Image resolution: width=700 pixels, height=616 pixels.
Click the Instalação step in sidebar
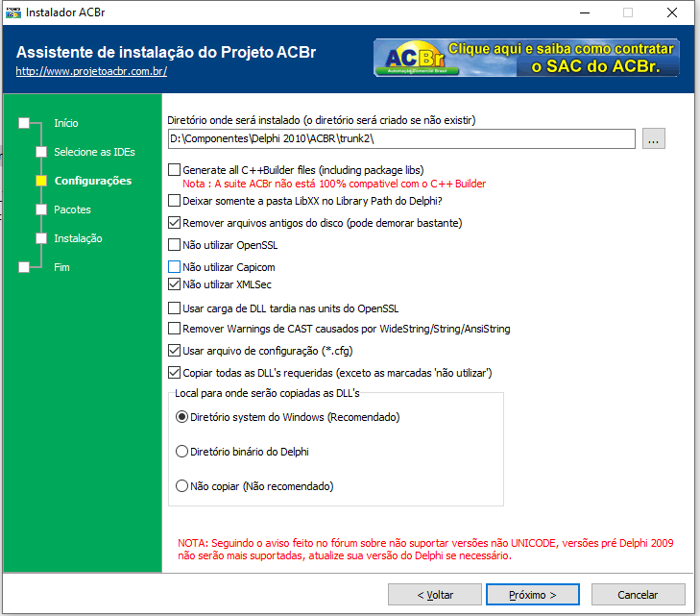click(78, 238)
